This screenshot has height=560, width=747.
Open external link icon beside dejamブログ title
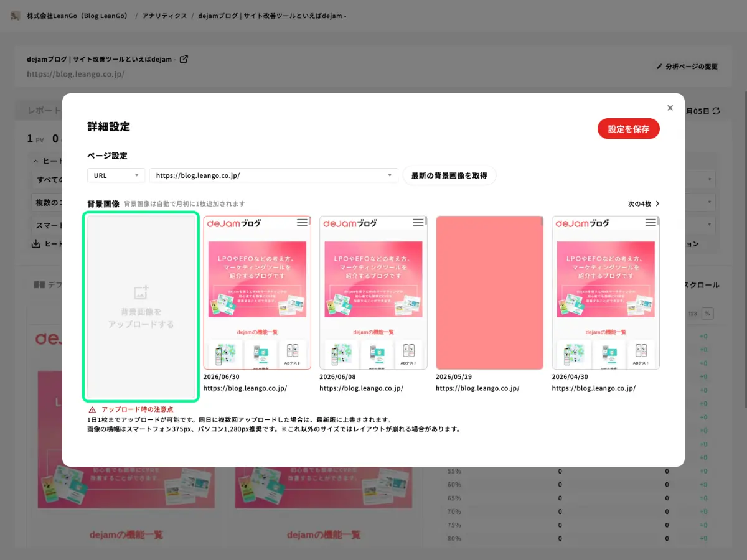(184, 59)
